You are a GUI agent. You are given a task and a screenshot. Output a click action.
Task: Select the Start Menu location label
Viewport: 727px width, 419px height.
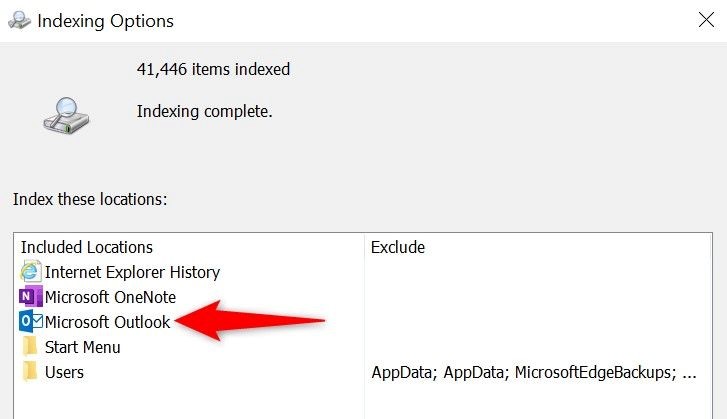(83, 347)
